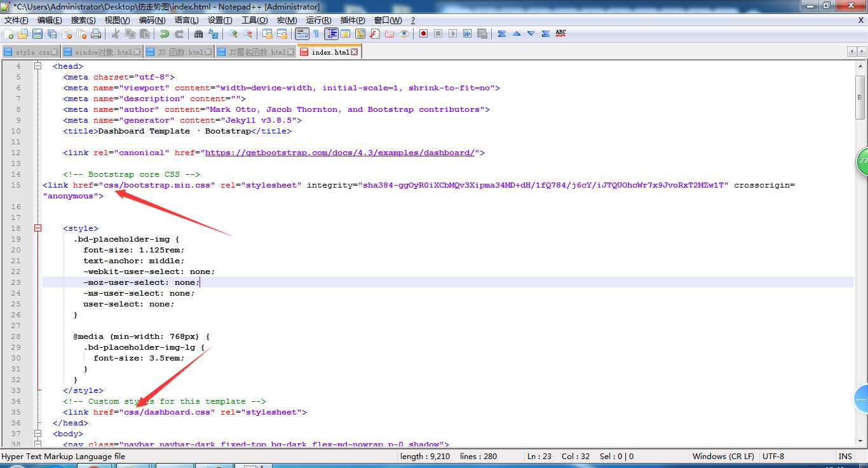
Task: Click the INS insert-mode status field
Action: point(845,456)
